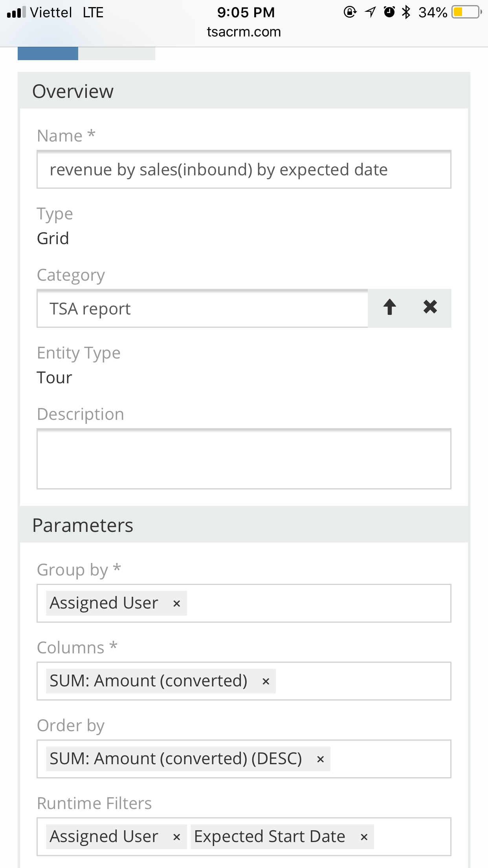Tap the tsacrm.com address bar
Screen dimensions: 488x868
[244, 32]
